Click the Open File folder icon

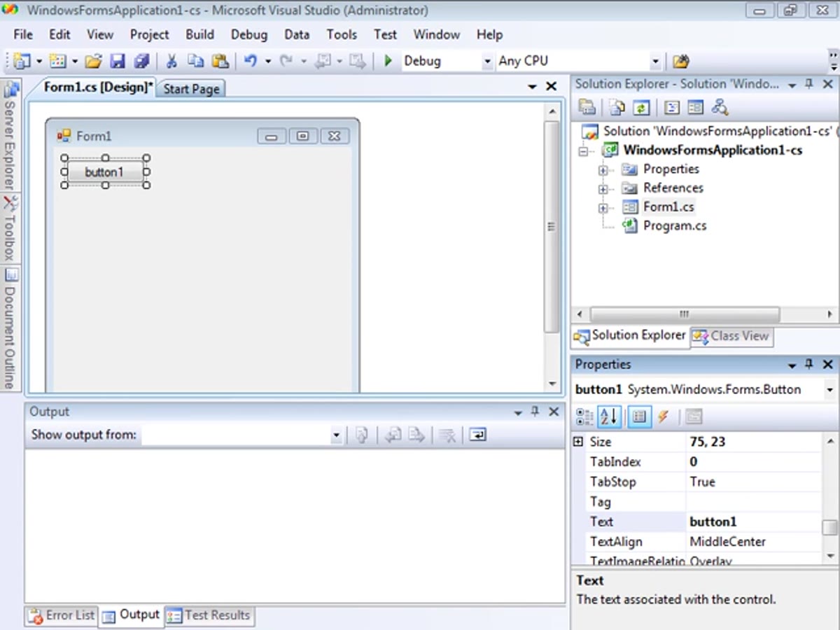(x=94, y=62)
